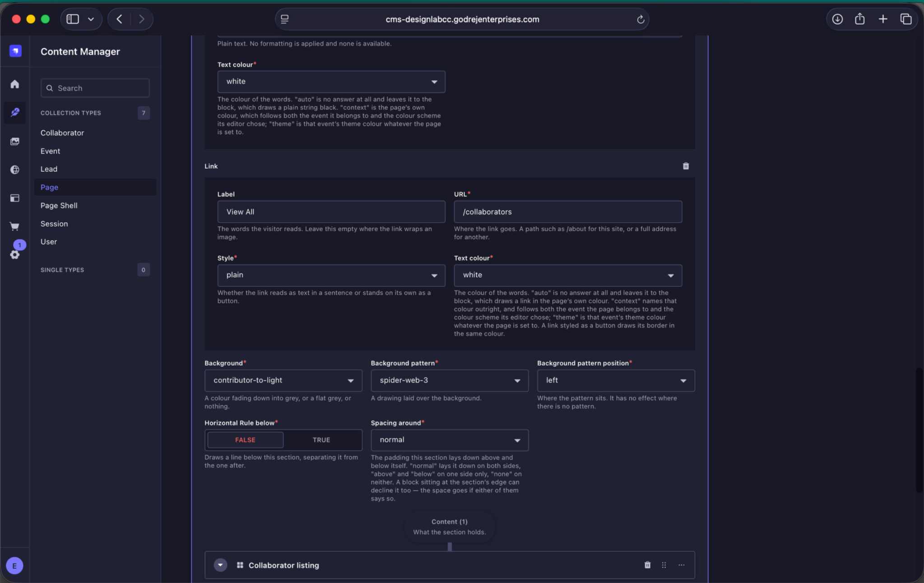Click the Strapi logo icon
924x583 pixels.
(x=15, y=51)
